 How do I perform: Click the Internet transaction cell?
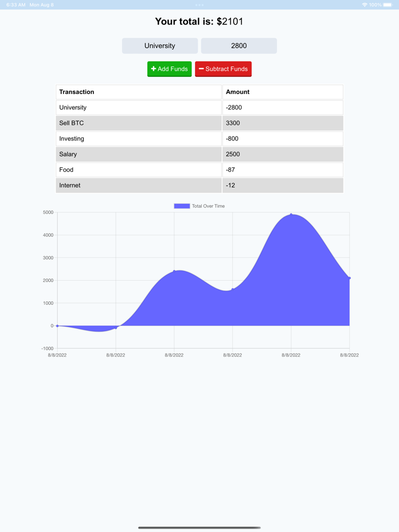point(139,186)
